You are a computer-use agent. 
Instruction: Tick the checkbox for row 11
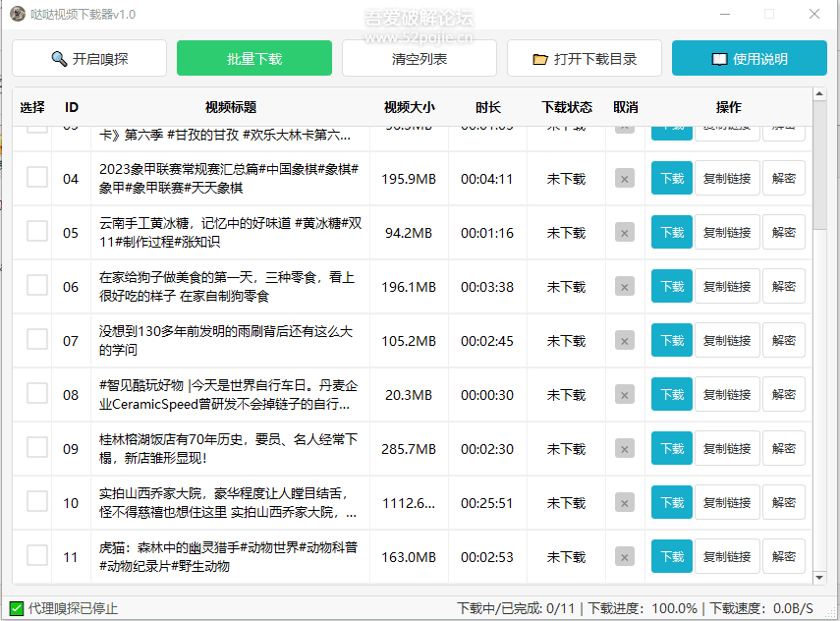point(37,555)
